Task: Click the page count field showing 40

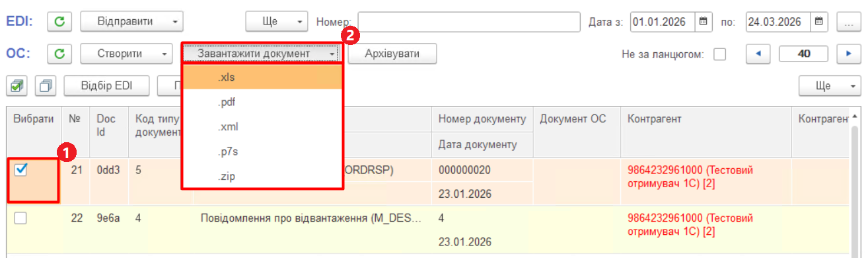Action: pyautogui.click(x=804, y=54)
